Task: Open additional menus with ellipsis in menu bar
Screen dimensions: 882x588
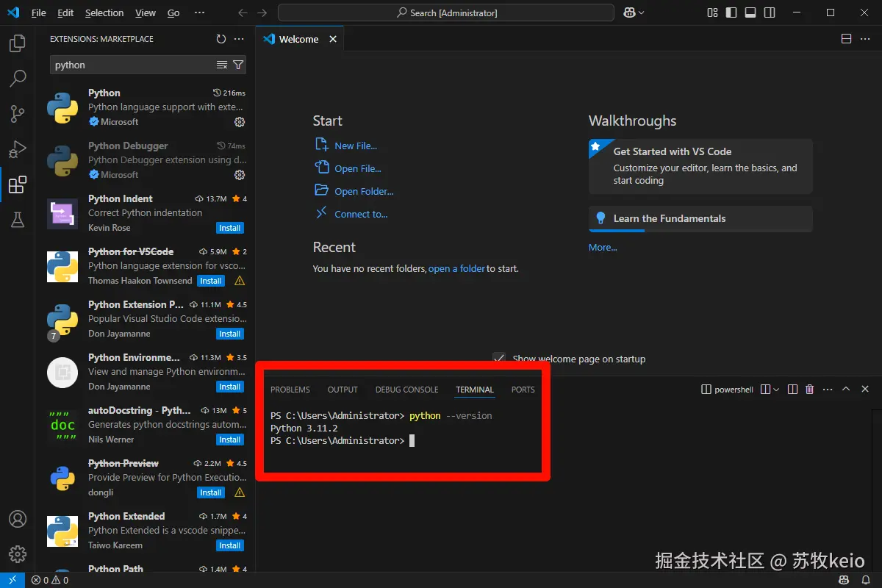Action: pyautogui.click(x=199, y=12)
